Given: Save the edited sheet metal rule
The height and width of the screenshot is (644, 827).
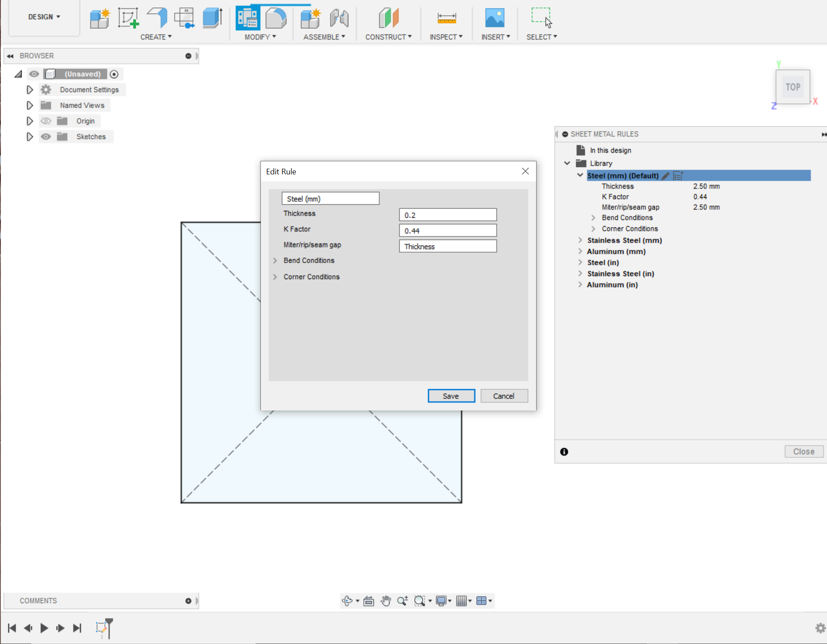Looking at the screenshot, I should [451, 396].
